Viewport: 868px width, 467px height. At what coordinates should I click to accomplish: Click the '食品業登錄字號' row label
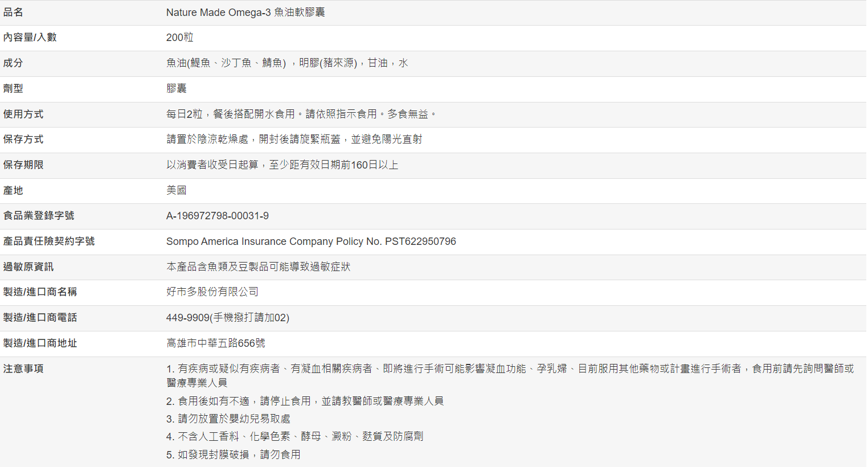tap(39, 216)
